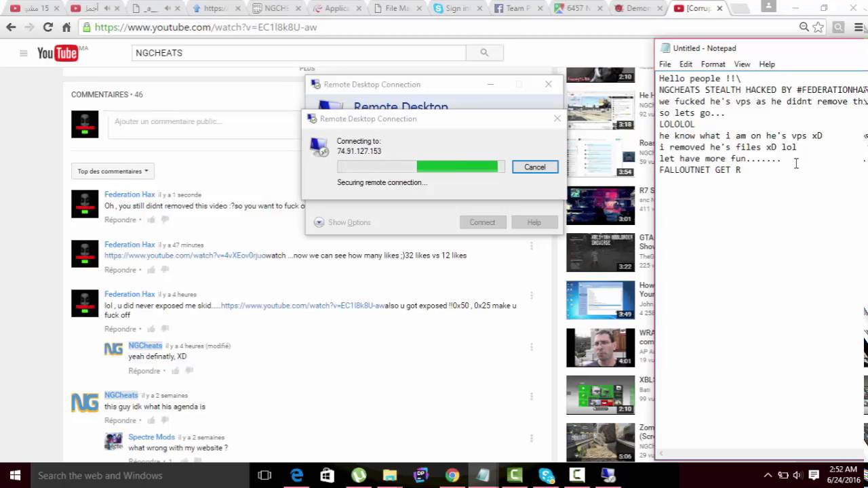Open the volume control in the system tray

[798, 475]
